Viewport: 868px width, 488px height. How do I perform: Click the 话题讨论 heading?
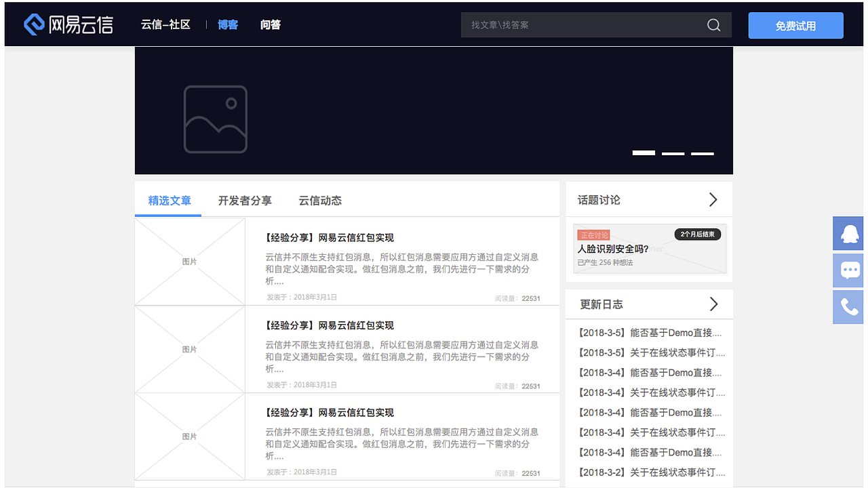599,200
